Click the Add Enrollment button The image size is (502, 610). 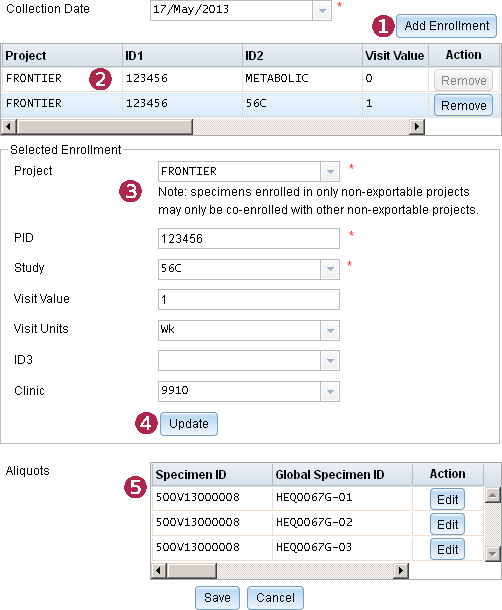(x=446, y=26)
